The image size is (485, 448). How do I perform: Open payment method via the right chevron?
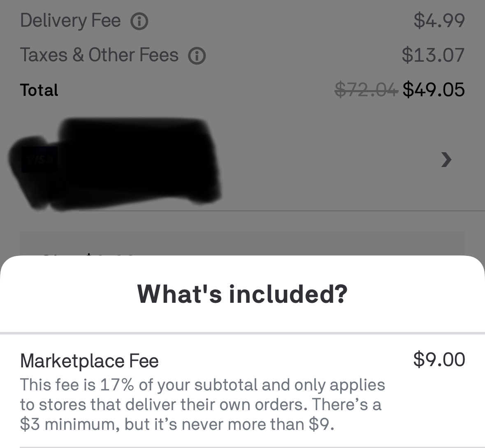446,159
